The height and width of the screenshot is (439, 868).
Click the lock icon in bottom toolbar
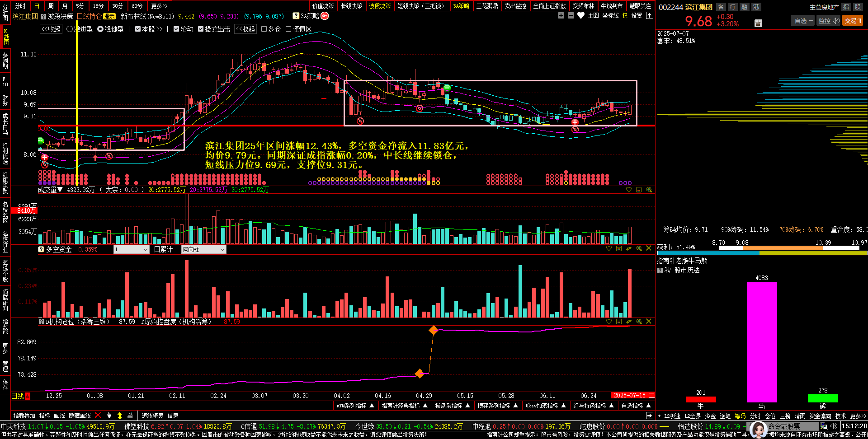tap(130, 416)
